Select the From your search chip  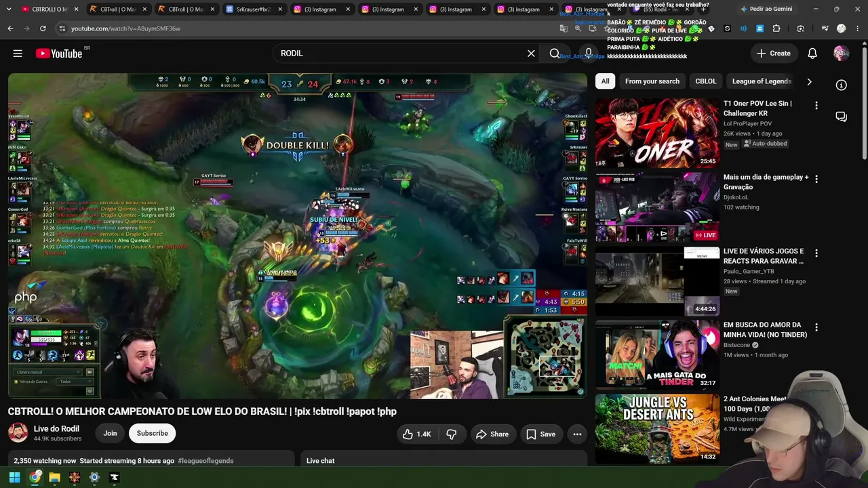(x=652, y=81)
